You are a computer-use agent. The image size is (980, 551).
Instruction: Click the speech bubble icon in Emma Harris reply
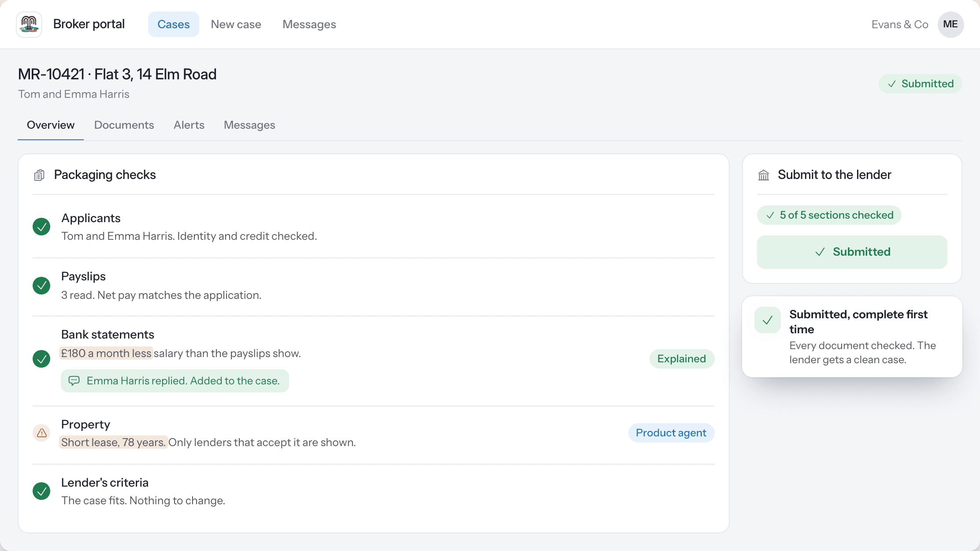[74, 380]
